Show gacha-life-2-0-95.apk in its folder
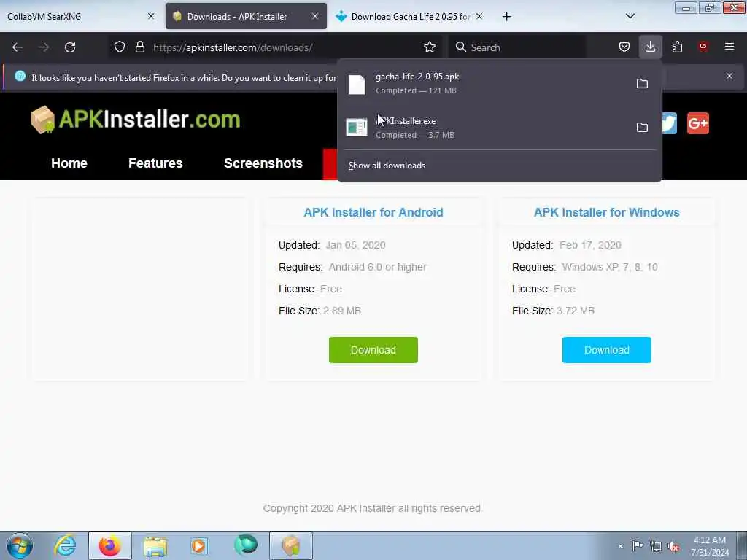The image size is (747, 560). pos(642,84)
